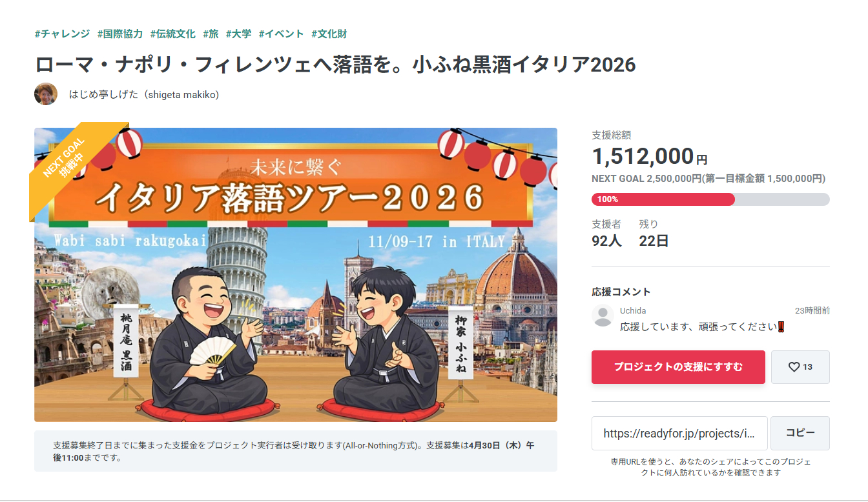Open the owner name はじめ亭しげた
Image resolution: width=868 pixels, height=502 pixels.
(144, 95)
